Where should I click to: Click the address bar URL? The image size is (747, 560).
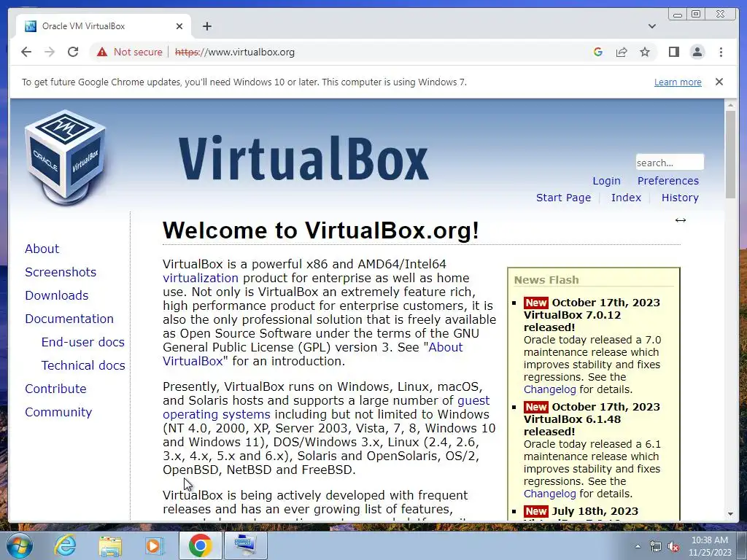pos(235,52)
